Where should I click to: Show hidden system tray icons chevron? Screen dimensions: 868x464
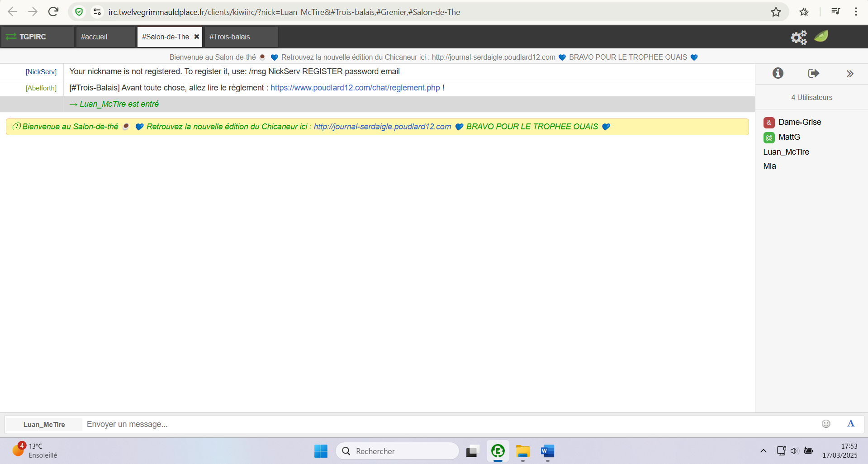[763, 451]
